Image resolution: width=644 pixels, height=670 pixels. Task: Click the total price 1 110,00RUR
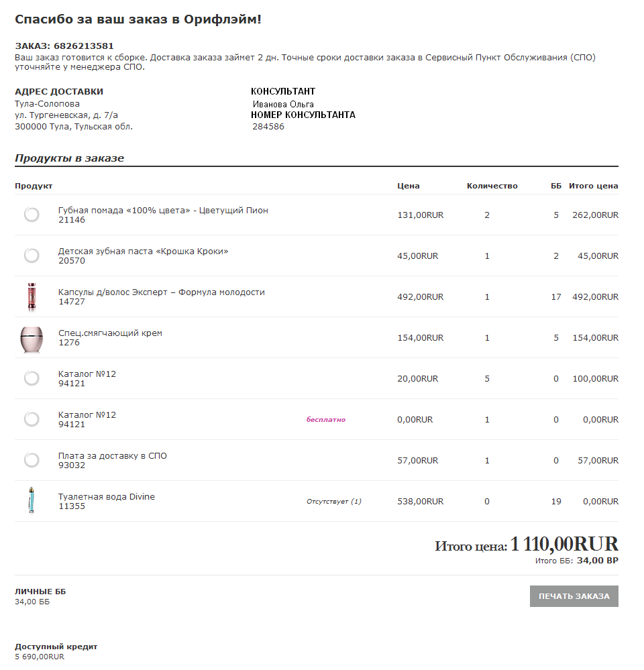pyautogui.click(x=564, y=544)
